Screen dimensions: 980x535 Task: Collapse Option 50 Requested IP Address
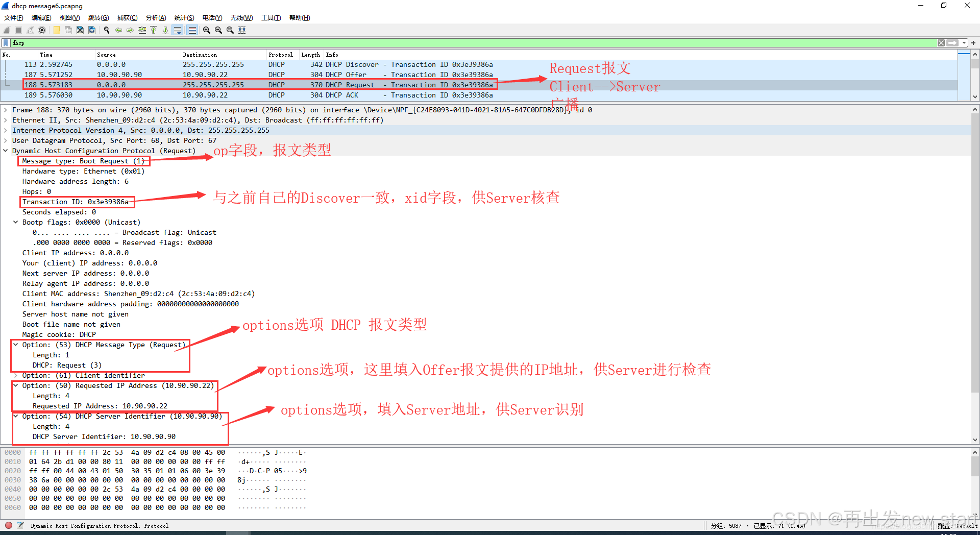click(x=16, y=385)
